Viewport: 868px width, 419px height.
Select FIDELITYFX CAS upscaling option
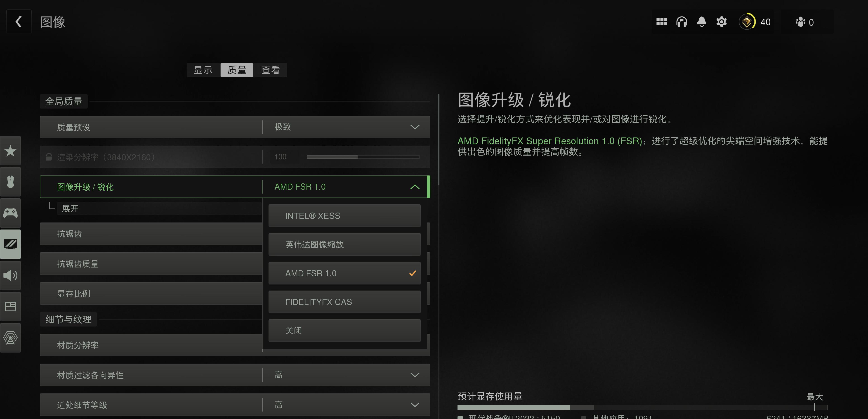pyautogui.click(x=344, y=302)
